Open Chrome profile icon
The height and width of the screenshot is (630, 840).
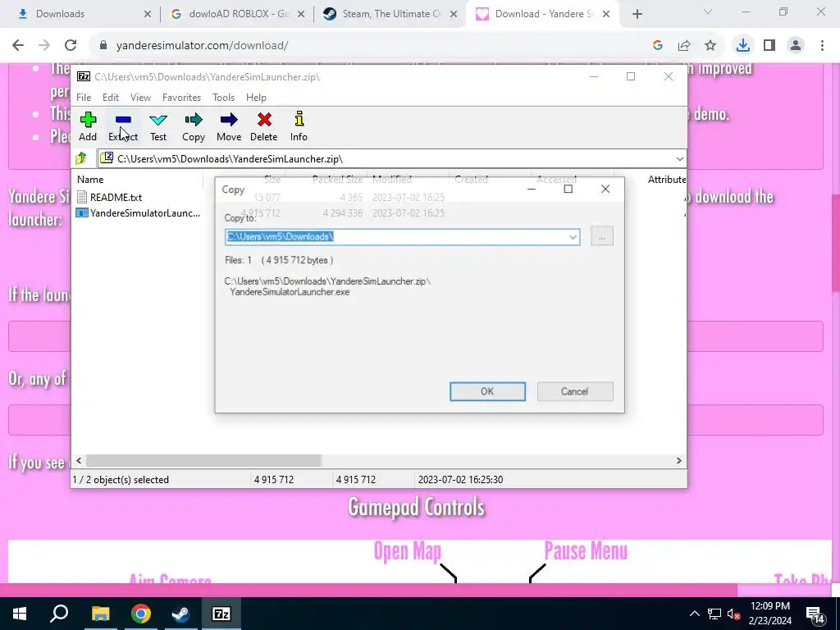coord(796,46)
